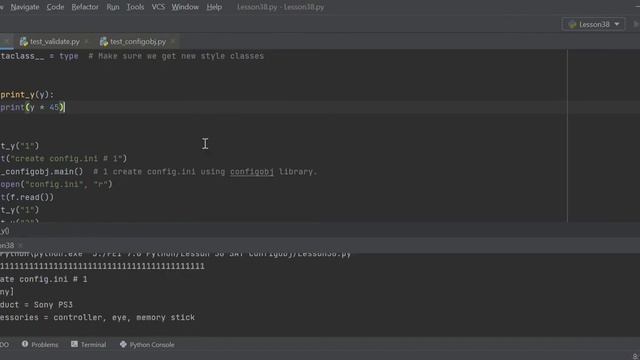Open the Refactor menu

point(85,7)
